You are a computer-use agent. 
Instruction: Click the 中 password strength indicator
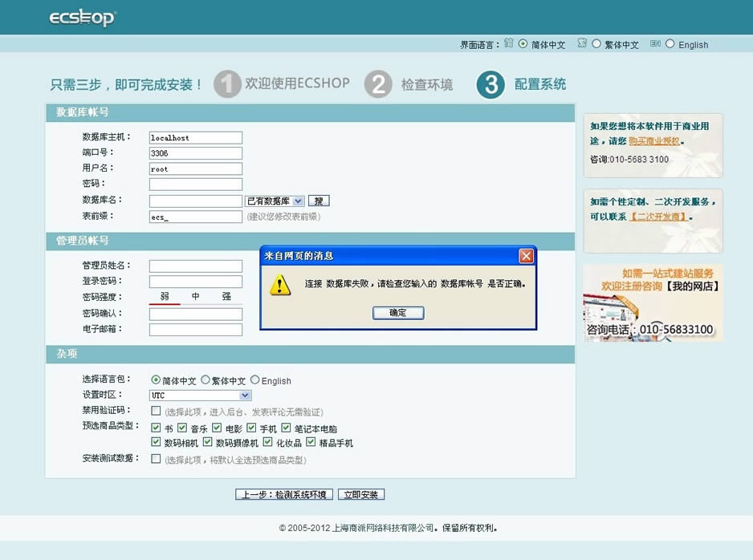195,297
